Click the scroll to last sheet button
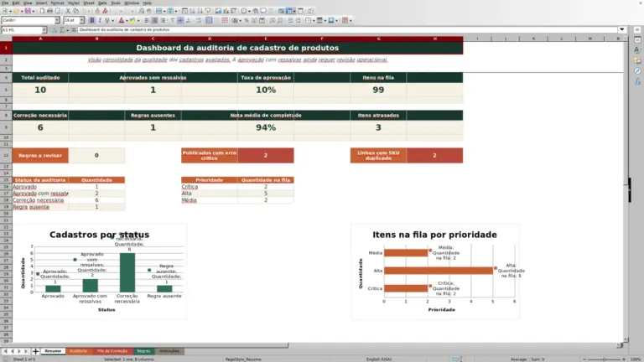 [x=26, y=351]
